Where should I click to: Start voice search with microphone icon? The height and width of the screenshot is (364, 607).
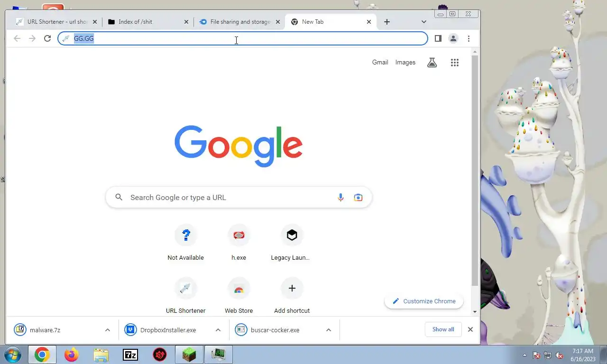tap(340, 198)
